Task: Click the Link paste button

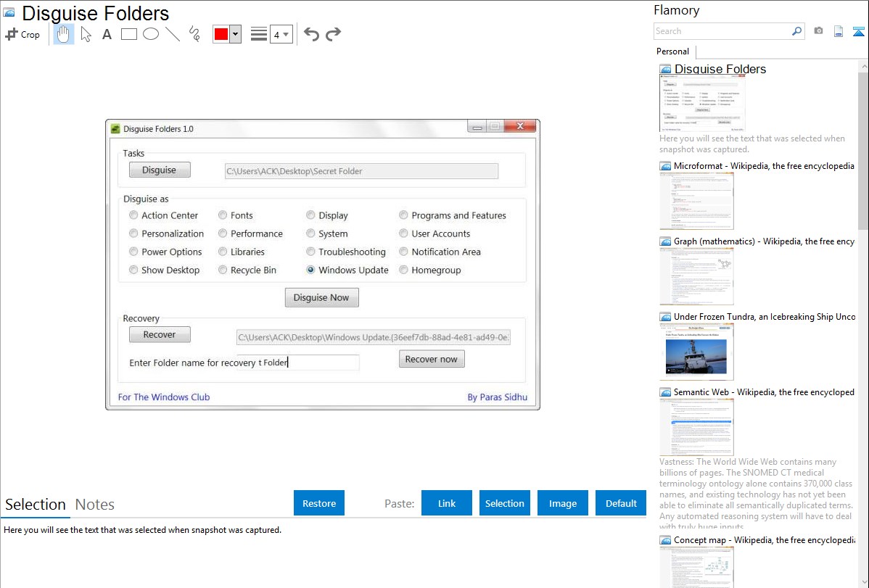Action: 447,503
